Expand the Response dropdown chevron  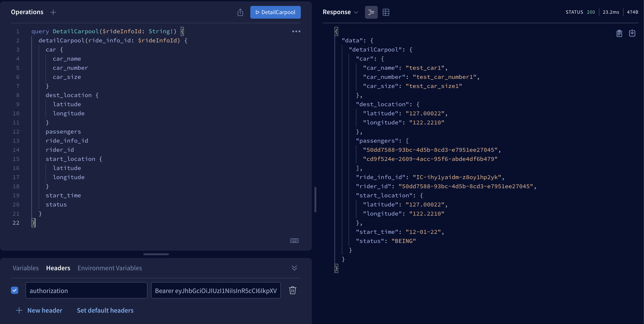pyautogui.click(x=356, y=12)
